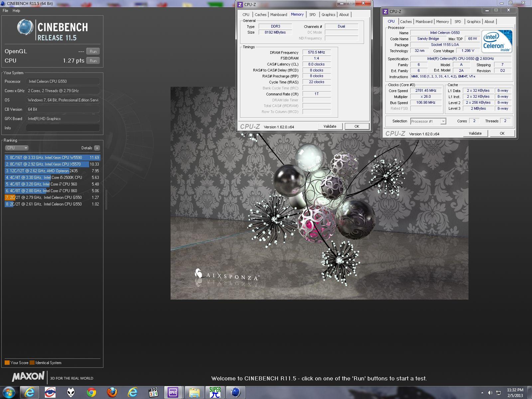Open the Processor #1 selection dropdown
This screenshot has width=532, height=399.
click(x=428, y=121)
